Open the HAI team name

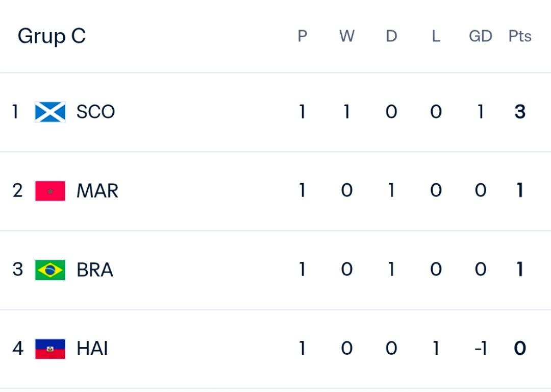point(92,349)
